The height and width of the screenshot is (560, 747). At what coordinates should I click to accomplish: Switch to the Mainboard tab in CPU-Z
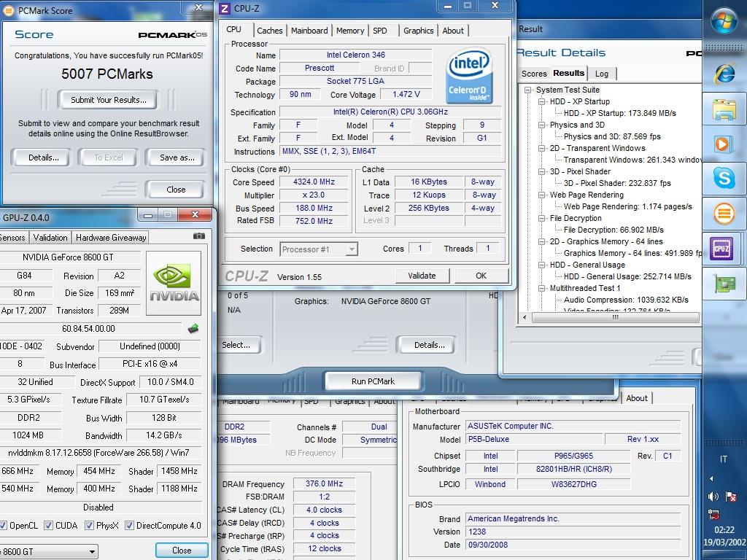tap(309, 31)
